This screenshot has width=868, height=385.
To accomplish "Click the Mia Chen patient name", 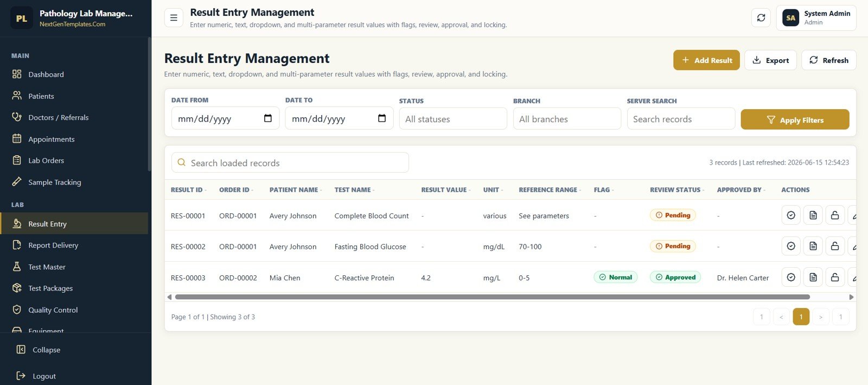I will (x=285, y=277).
